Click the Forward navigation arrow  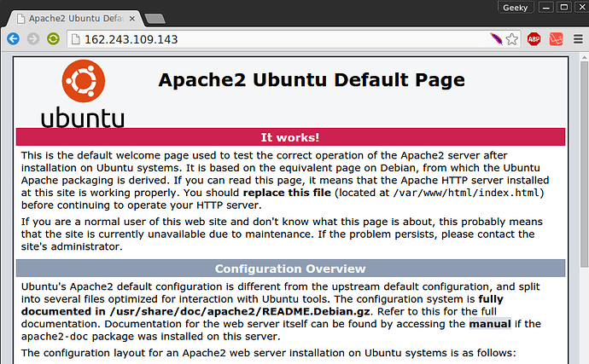33,39
